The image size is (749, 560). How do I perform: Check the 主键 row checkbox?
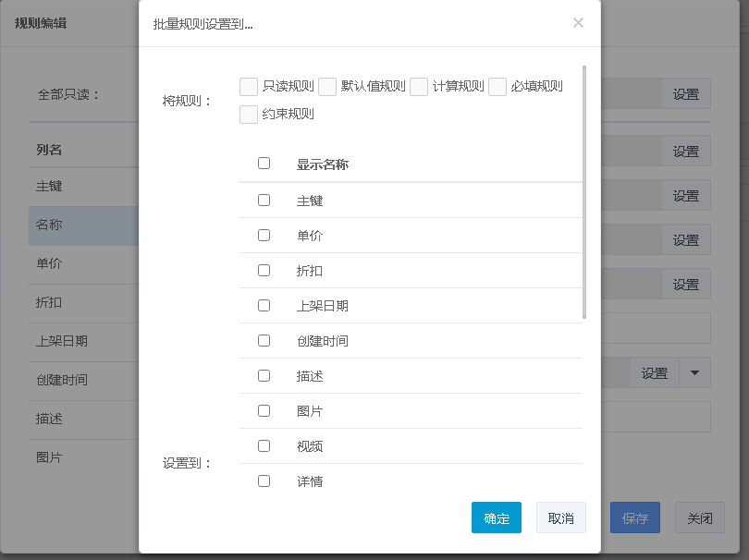[x=264, y=200]
